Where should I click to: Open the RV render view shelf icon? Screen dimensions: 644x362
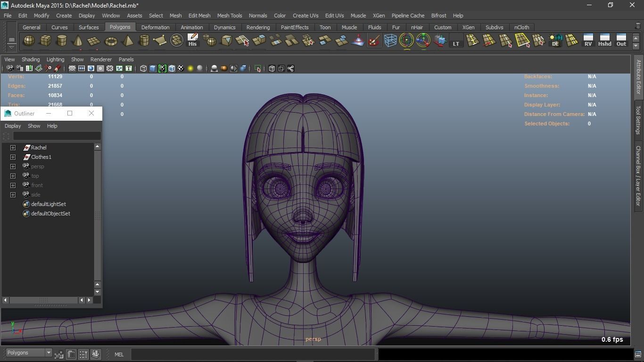click(588, 41)
